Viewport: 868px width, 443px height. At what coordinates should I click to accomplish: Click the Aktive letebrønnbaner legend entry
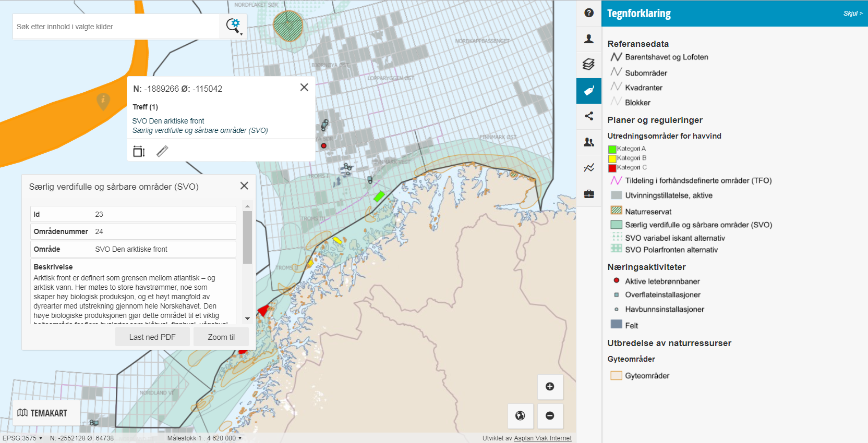coord(662,281)
